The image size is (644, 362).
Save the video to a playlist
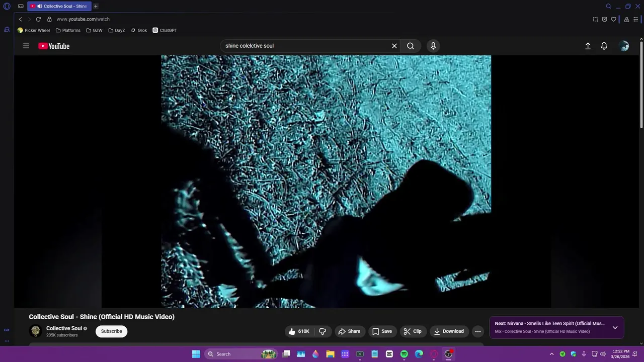(x=382, y=331)
